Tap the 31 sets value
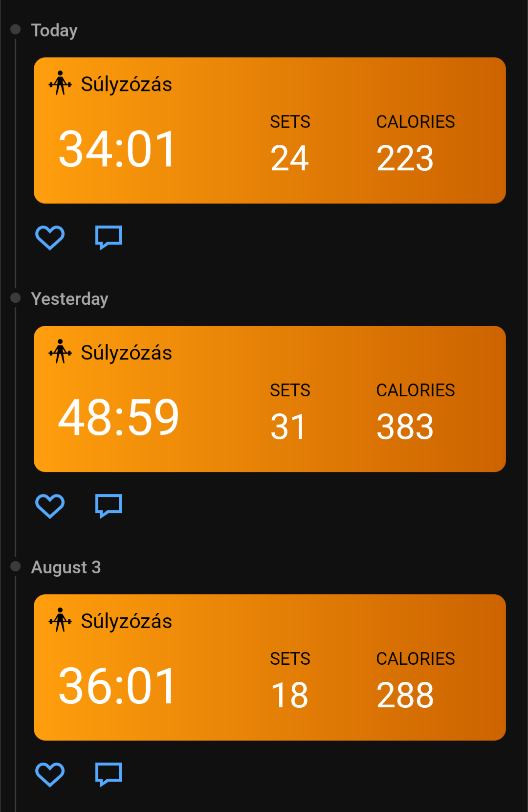528x812 pixels. (288, 427)
